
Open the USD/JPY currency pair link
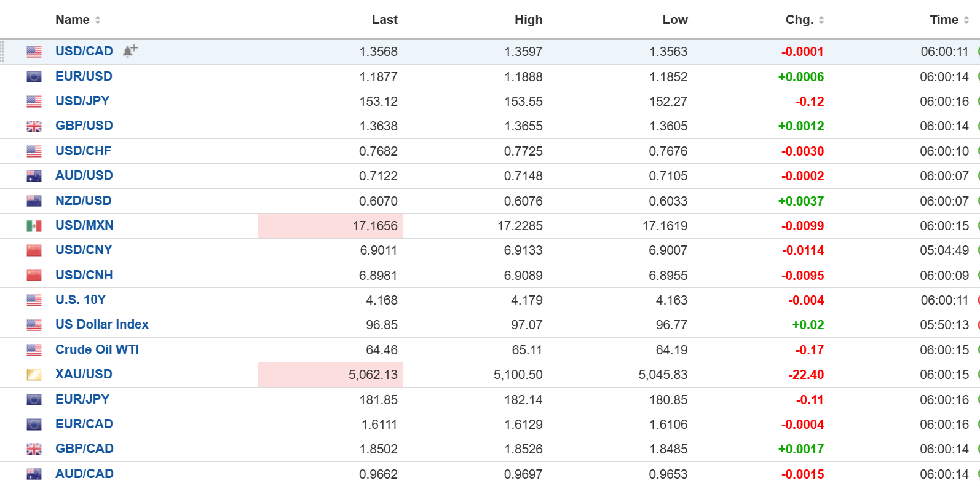(x=82, y=101)
